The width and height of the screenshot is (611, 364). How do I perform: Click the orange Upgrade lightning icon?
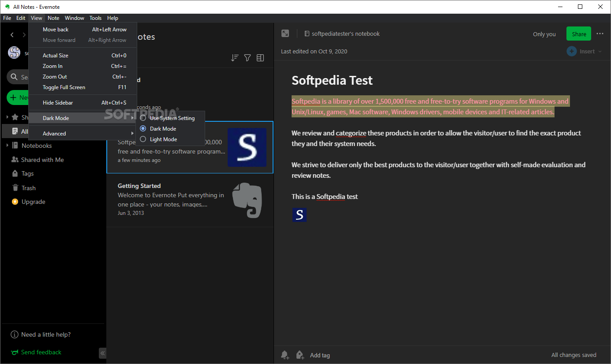(x=15, y=202)
